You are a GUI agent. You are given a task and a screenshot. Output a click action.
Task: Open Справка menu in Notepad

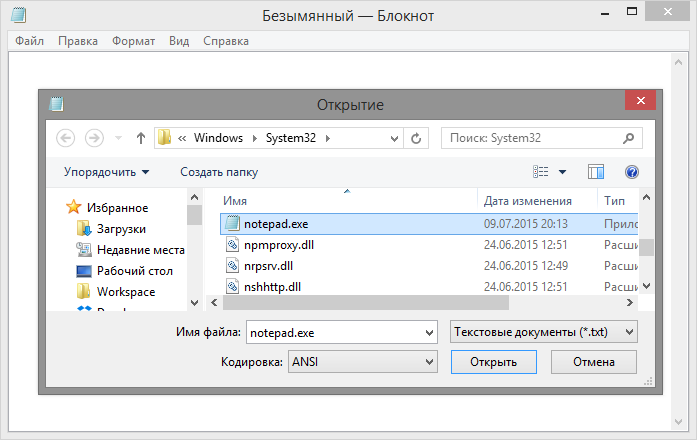(226, 41)
